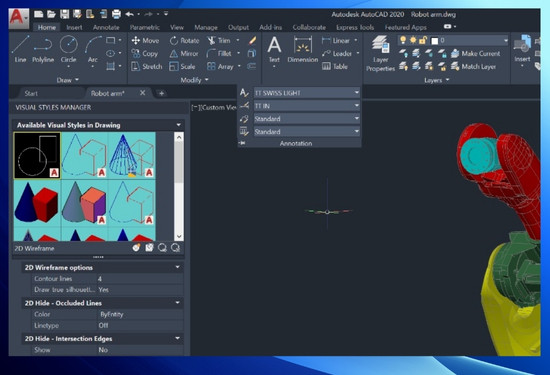Open the Output ribbon tab
The image size is (550, 375).
click(x=238, y=27)
